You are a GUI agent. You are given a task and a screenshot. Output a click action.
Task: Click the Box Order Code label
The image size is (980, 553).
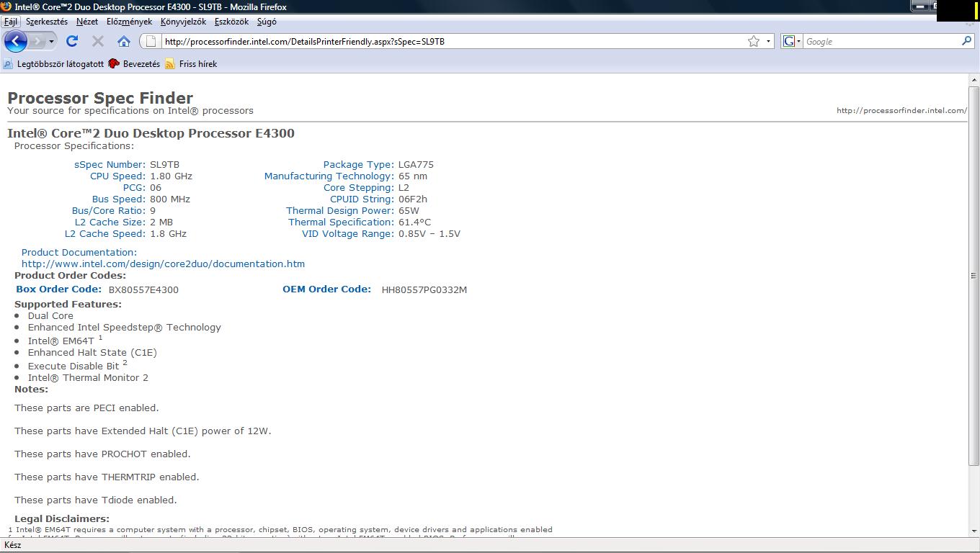(59, 289)
